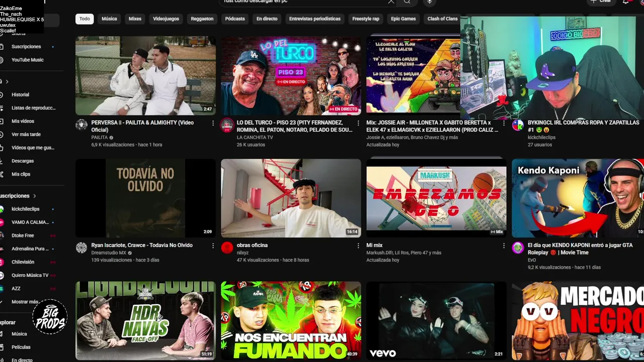Open kickchileclips subscription in the sidebar
The width and height of the screenshot is (644, 362).
pos(25,209)
